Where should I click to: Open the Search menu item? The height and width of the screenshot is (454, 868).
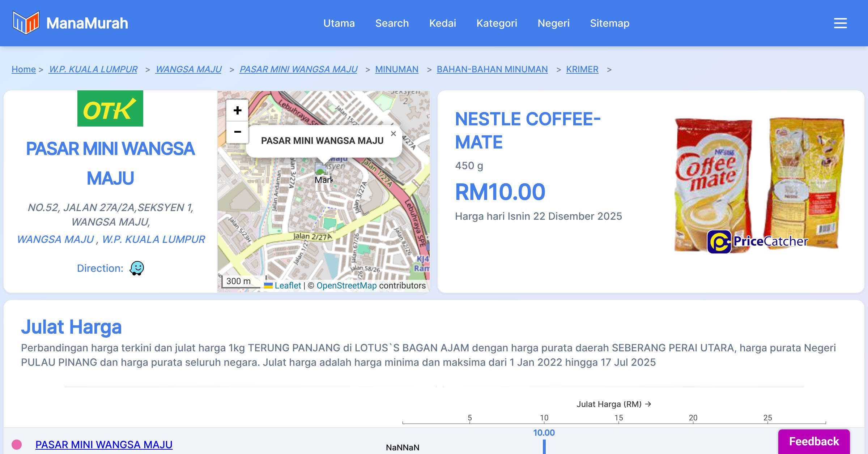(x=392, y=23)
